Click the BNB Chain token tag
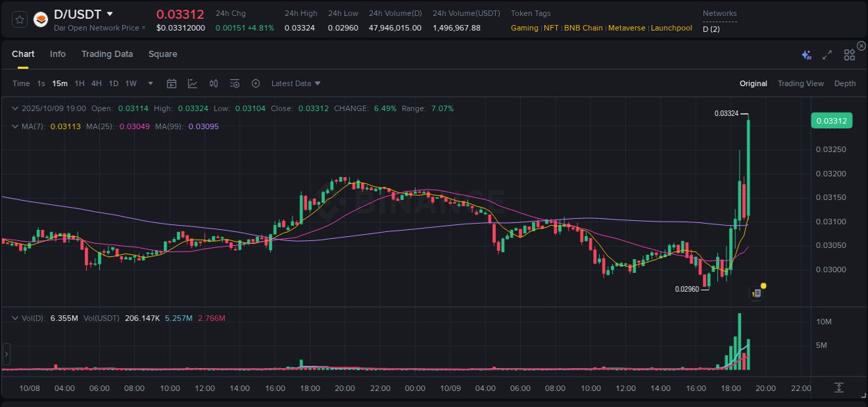 pyautogui.click(x=583, y=28)
